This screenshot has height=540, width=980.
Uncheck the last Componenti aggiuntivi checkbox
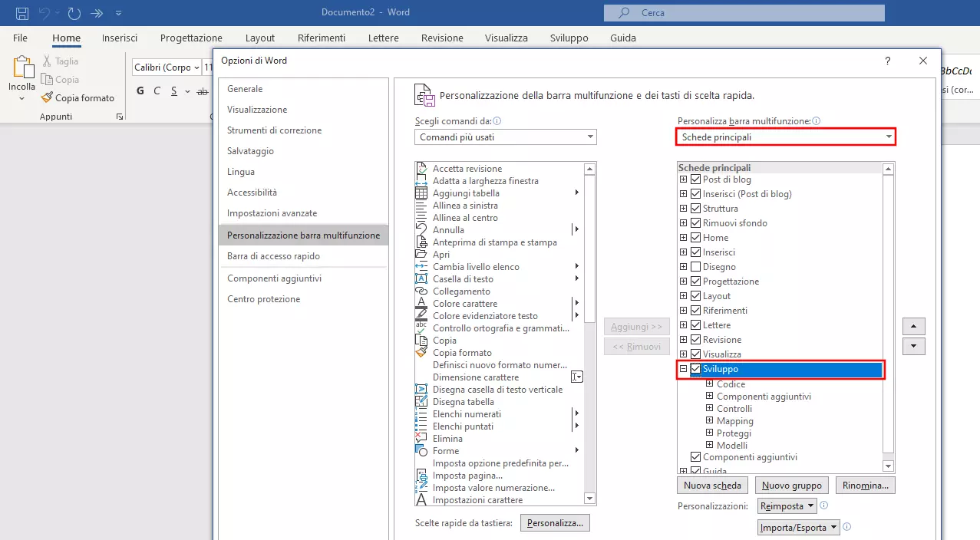[695, 457]
